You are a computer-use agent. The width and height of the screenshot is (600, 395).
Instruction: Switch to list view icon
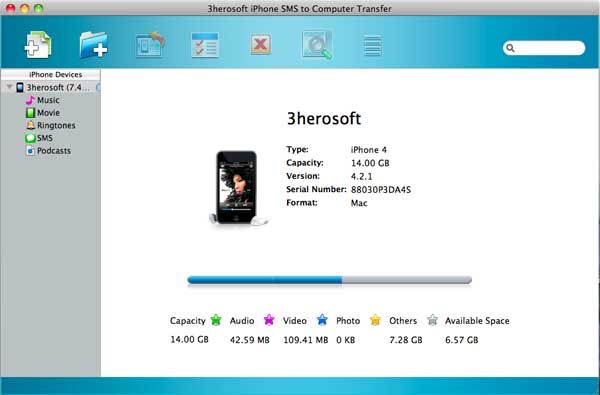pos(372,46)
